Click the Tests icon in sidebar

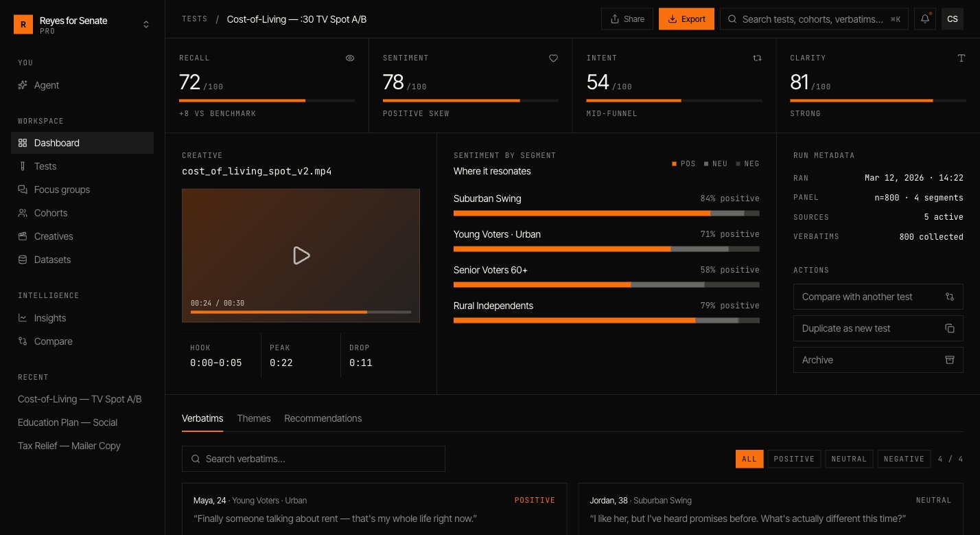tap(23, 166)
